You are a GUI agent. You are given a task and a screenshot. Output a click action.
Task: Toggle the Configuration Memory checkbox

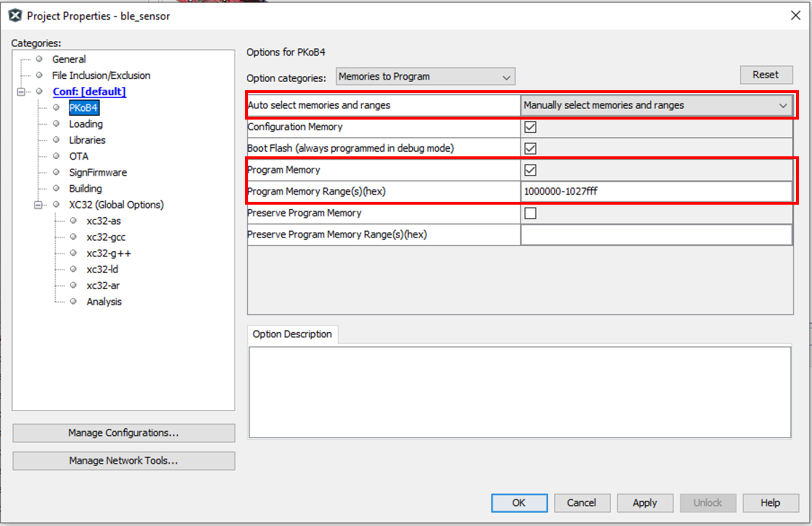coord(530,127)
